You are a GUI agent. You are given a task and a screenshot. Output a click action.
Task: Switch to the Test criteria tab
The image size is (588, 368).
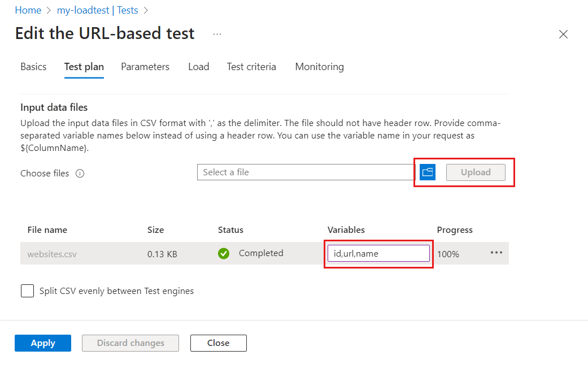pyautogui.click(x=251, y=67)
